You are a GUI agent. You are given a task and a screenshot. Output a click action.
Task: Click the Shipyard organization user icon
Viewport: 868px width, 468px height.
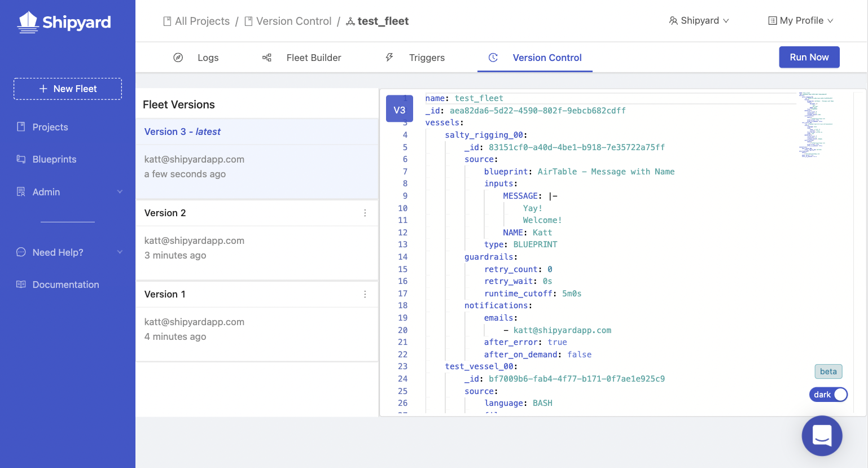[x=673, y=21]
